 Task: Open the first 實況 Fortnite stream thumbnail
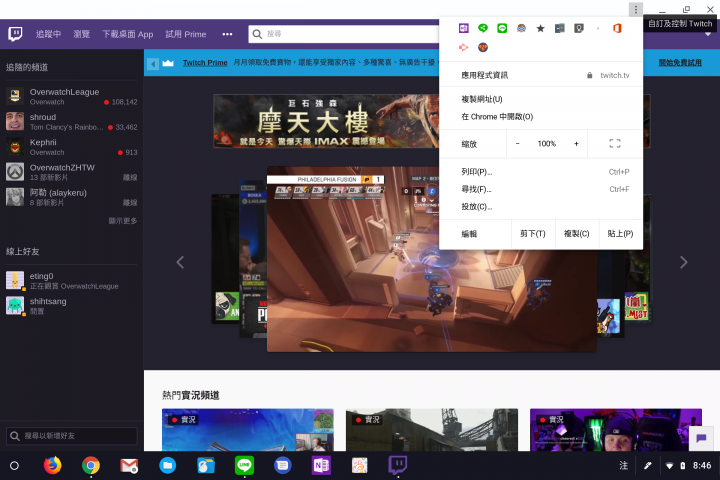[248, 430]
